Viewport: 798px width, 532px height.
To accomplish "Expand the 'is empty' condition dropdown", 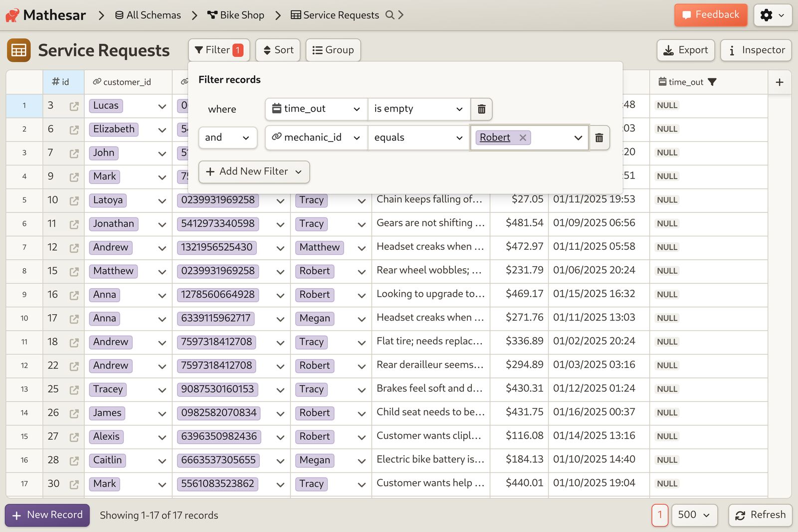I will click(x=419, y=109).
